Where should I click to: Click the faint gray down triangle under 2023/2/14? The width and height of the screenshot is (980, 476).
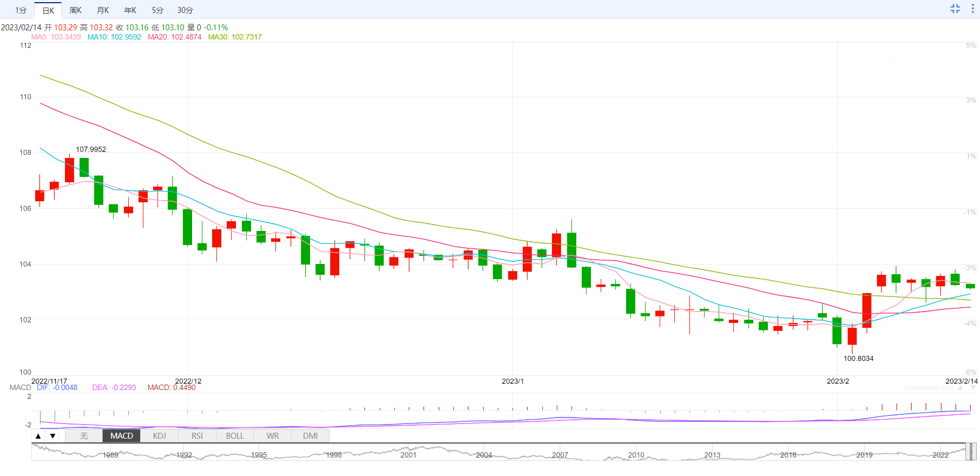[x=974, y=388]
